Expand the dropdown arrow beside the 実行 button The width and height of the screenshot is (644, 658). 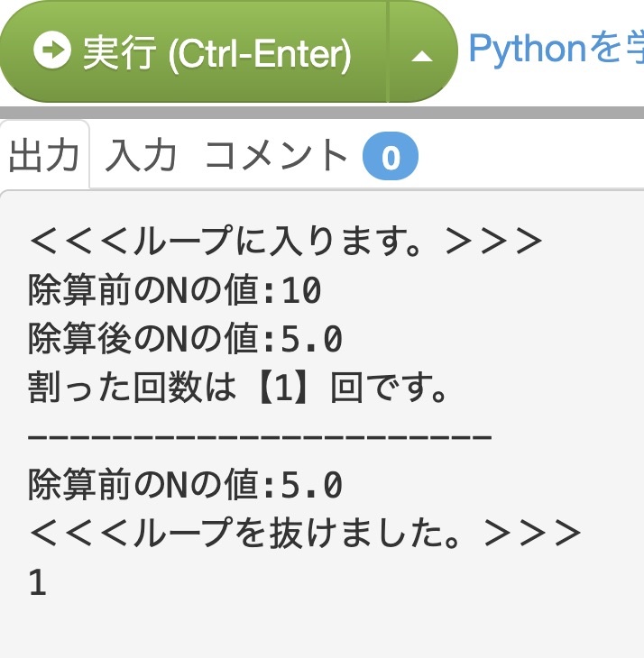coord(421,55)
